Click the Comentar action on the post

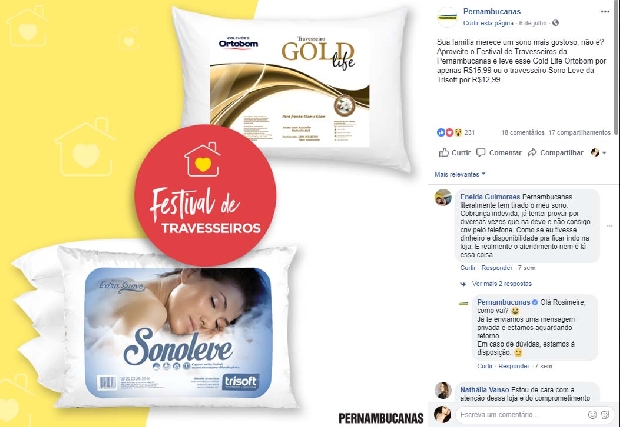click(x=499, y=153)
